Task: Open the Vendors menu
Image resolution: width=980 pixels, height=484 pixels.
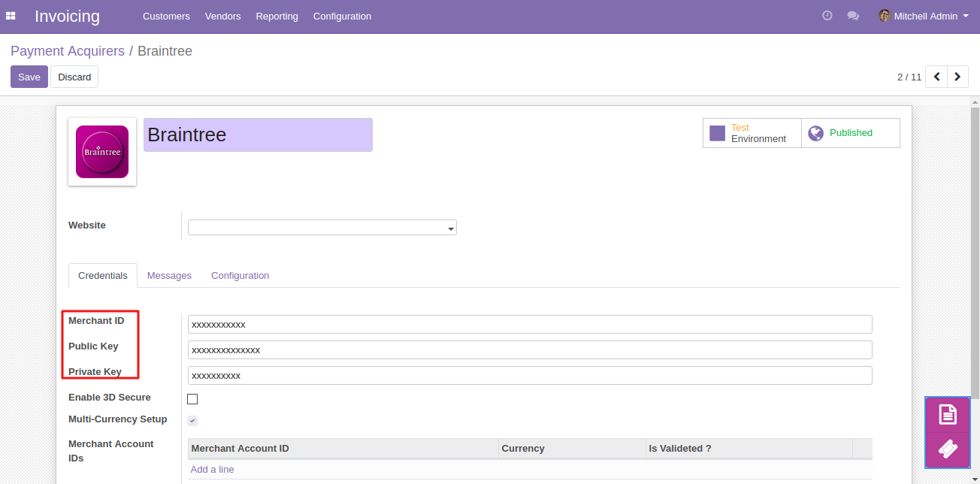Action: pyautogui.click(x=222, y=16)
